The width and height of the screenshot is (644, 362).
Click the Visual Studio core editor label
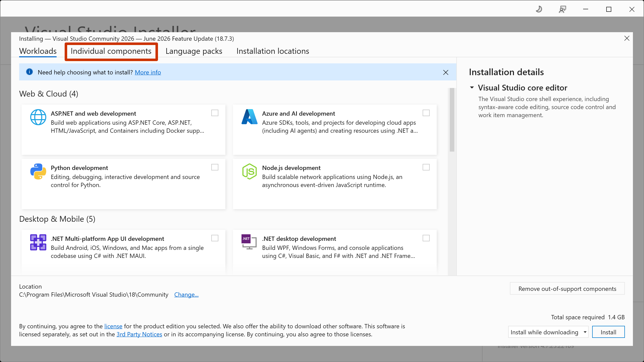(523, 88)
